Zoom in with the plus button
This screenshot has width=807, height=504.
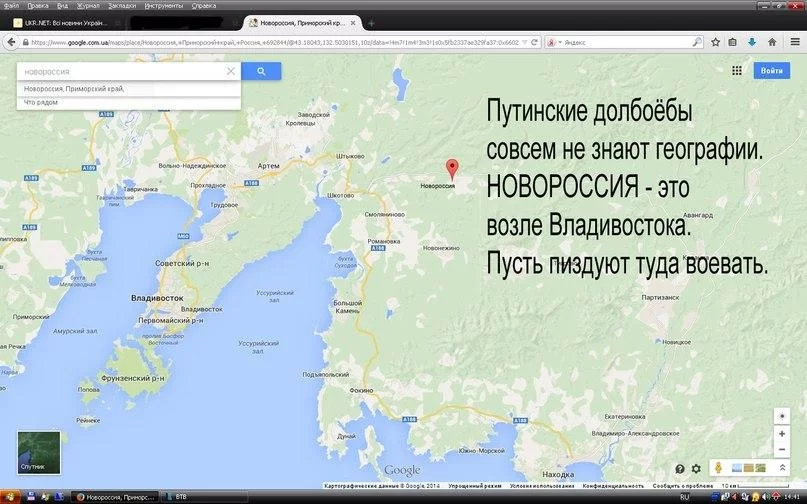coord(782,433)
